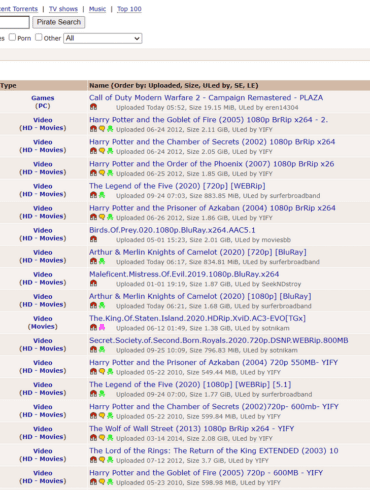Screen dimensions: 370x490
Task: Open the TV shows menu link
Action: (x=63, y=9)
